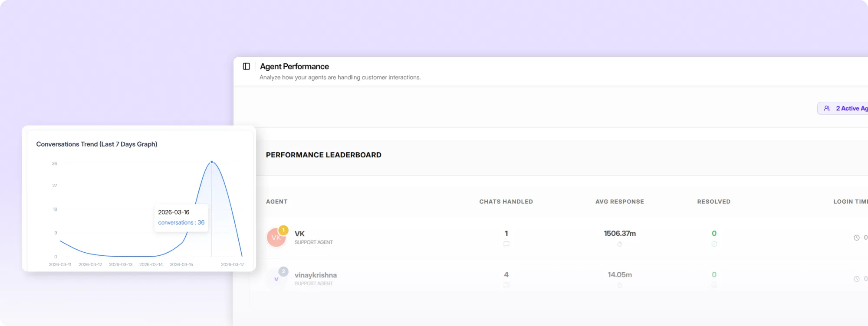Image resolution: width=868 pixels, height=326 pixels.
Task: Toggle the sidebar panel icon
Action: pos(247,66)
